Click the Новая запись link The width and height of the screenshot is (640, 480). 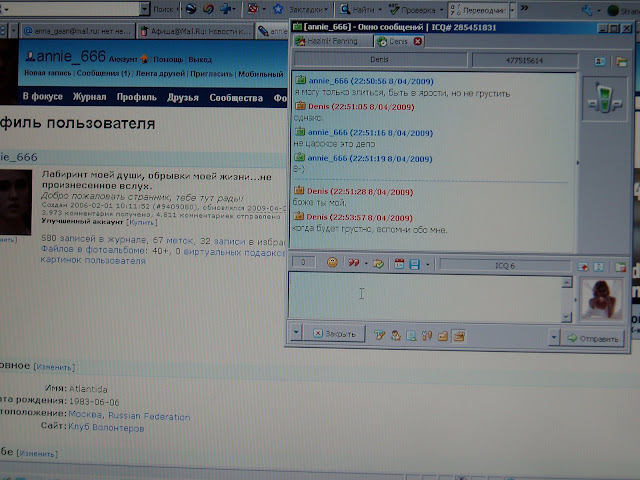tap(47, 73)
